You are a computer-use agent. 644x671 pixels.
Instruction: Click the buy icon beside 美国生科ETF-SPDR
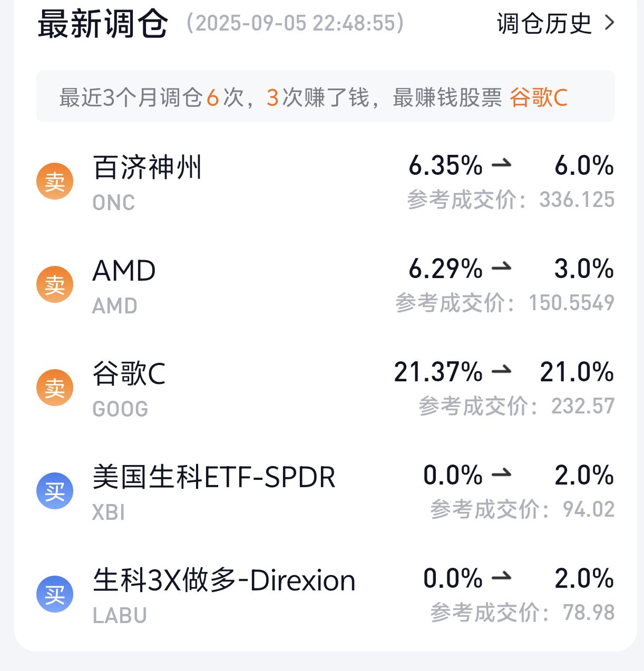coord(55,491)
